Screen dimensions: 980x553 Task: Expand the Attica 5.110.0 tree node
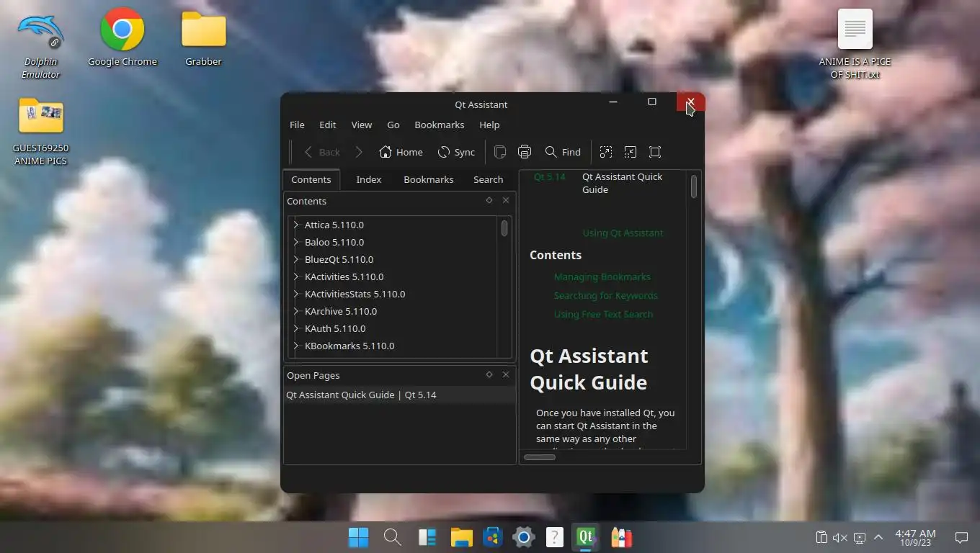click(295, 225)
